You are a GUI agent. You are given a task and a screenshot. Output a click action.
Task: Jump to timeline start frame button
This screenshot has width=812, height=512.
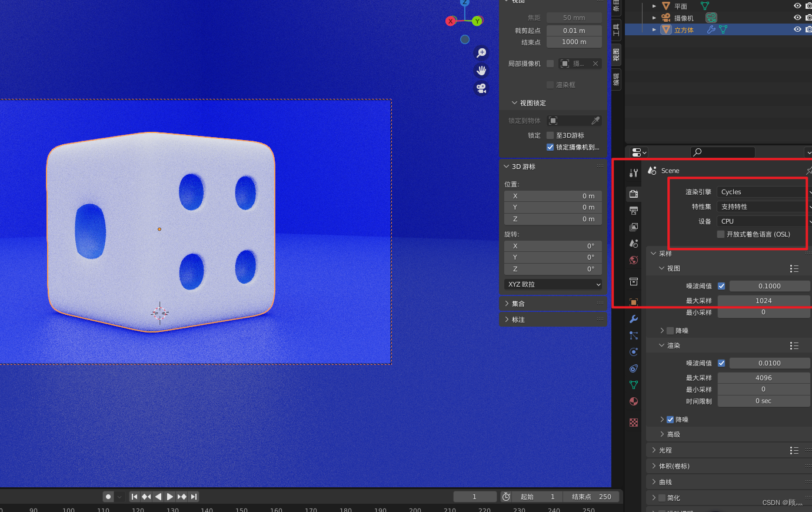coord(135,497)
